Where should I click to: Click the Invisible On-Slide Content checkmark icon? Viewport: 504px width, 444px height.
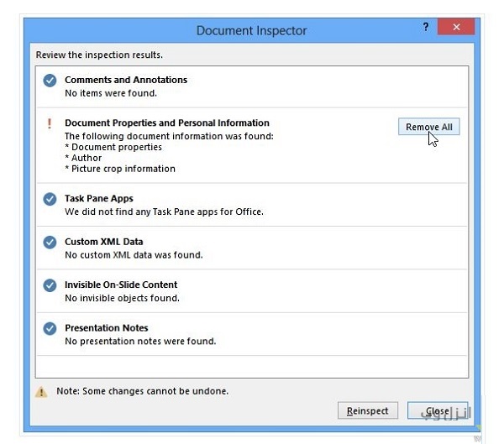point(50,285)
